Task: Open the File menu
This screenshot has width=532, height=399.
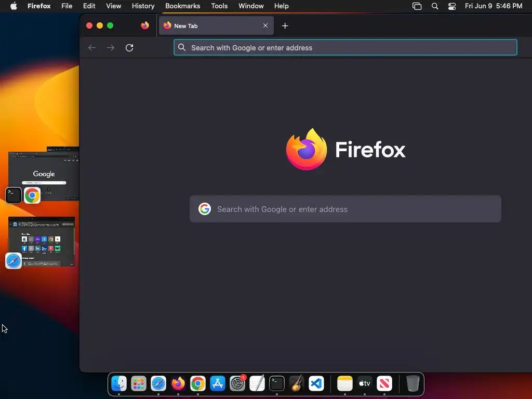Action: pyautogui.click(x=67, y=6)
